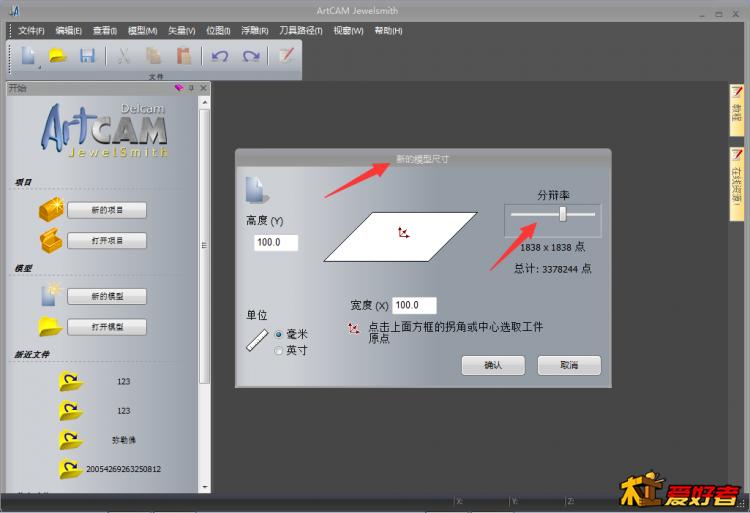750x513 pixels.
Task: Open the 矢量(V) menu
Action: pos(181,31)
